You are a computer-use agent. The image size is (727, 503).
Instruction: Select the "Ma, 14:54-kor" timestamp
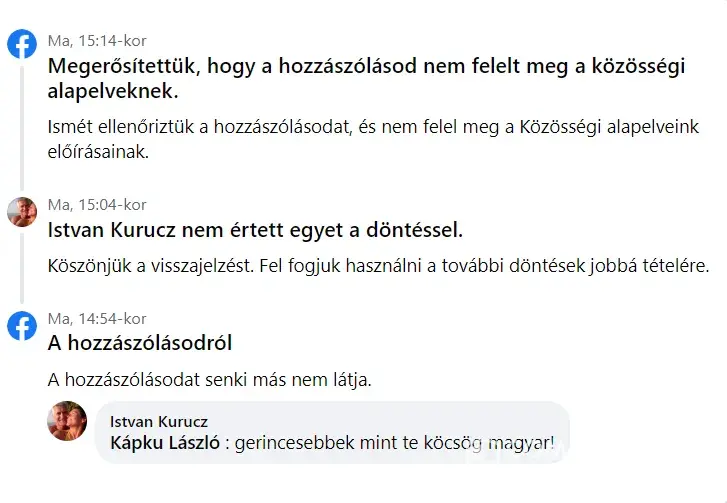[97, 319]
